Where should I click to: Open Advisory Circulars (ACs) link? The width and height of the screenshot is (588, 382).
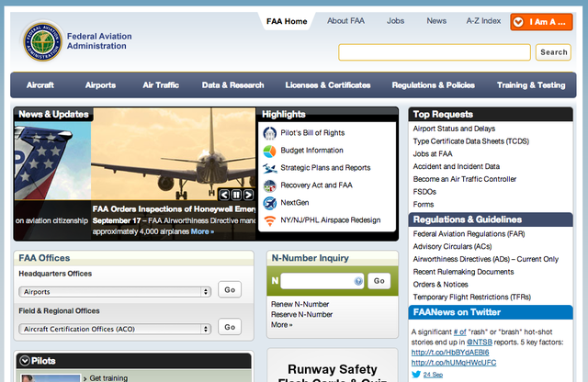pyautogui.click(x=452, y=246)
